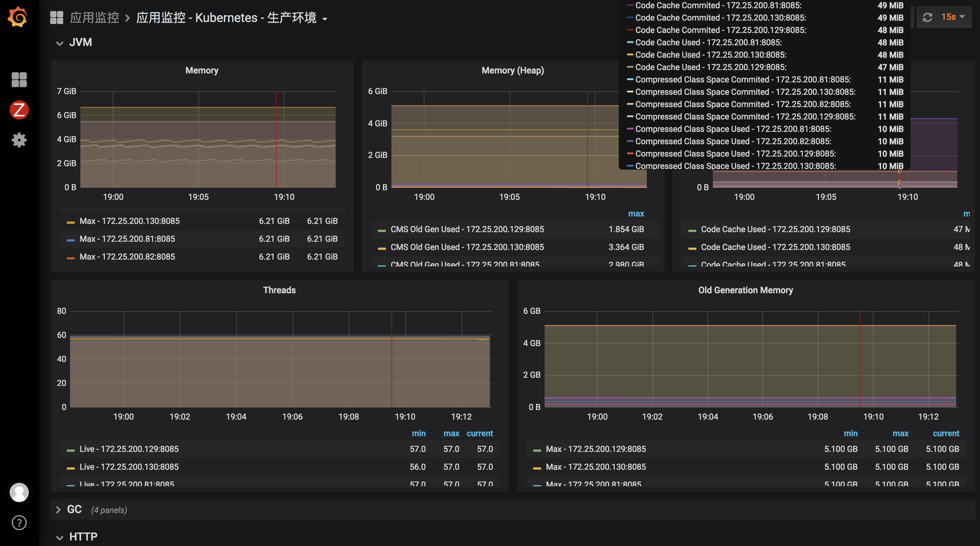Click the 应用监控 folder breadcrumb link
This screenshot has width=980, height=546.
pyautogui.click(x=94, y=18)
